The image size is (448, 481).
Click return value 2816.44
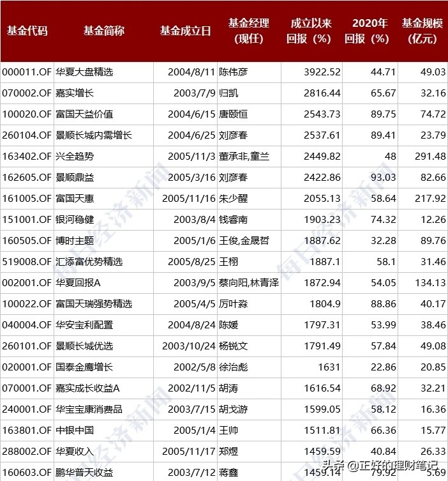(322, 93)
